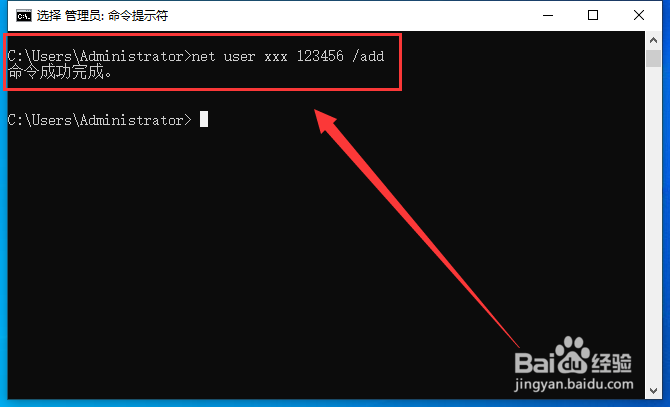The width and height of the screenshot is (670, 407).
Task: Click the jingyan.baidu.com watermark text
Action: pos(573,384)
